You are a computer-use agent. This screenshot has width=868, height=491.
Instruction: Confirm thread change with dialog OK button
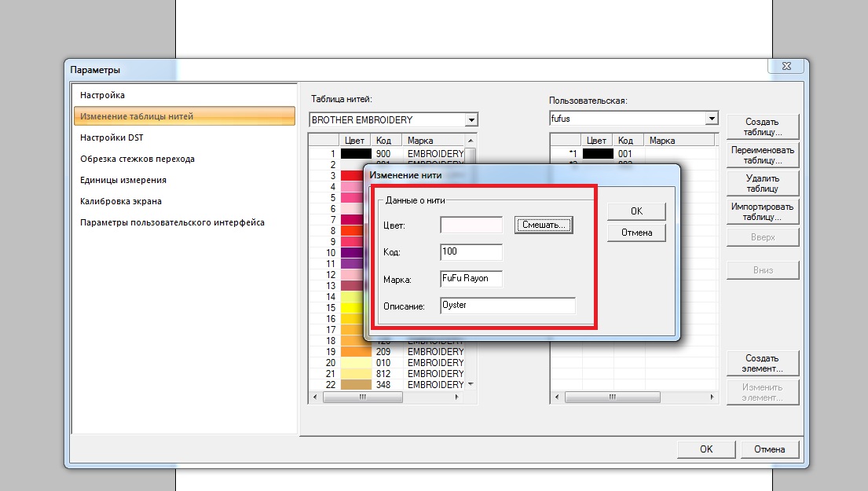tap(636, 211)
